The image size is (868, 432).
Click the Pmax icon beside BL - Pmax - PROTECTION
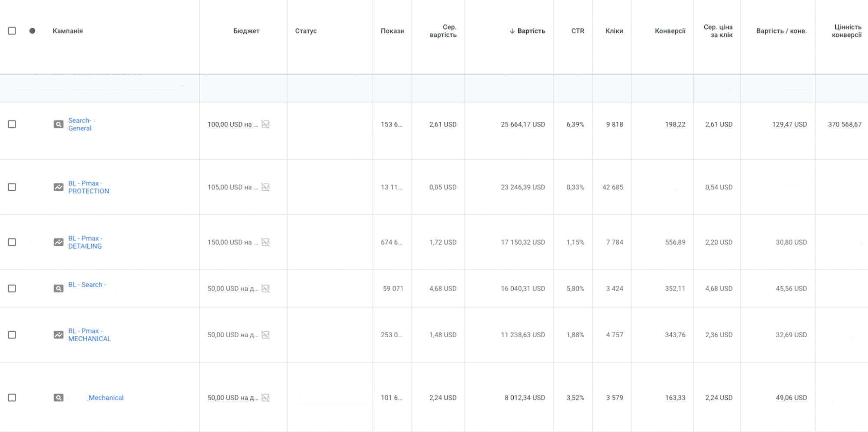click(x=58, y=187)
